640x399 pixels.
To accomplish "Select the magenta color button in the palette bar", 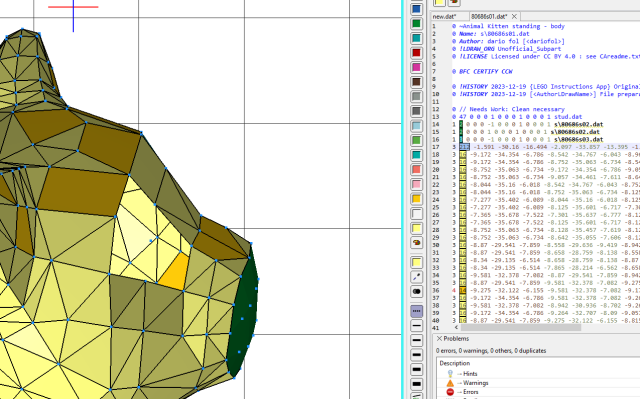I will pos(416,67).
